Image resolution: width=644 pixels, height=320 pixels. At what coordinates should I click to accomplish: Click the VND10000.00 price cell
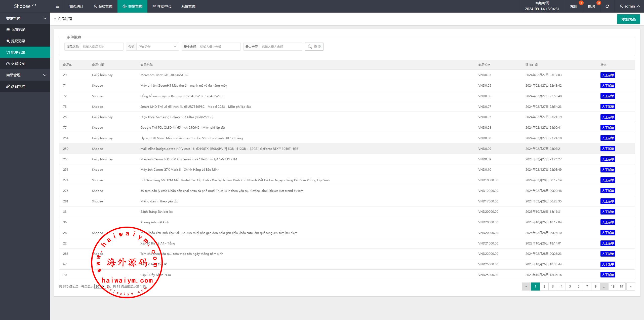point(488,180)
